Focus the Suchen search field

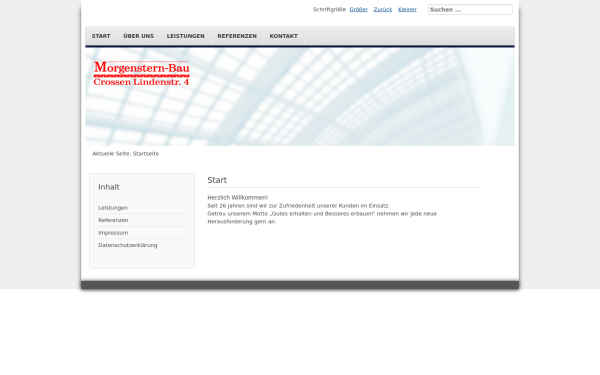(470, 10)
